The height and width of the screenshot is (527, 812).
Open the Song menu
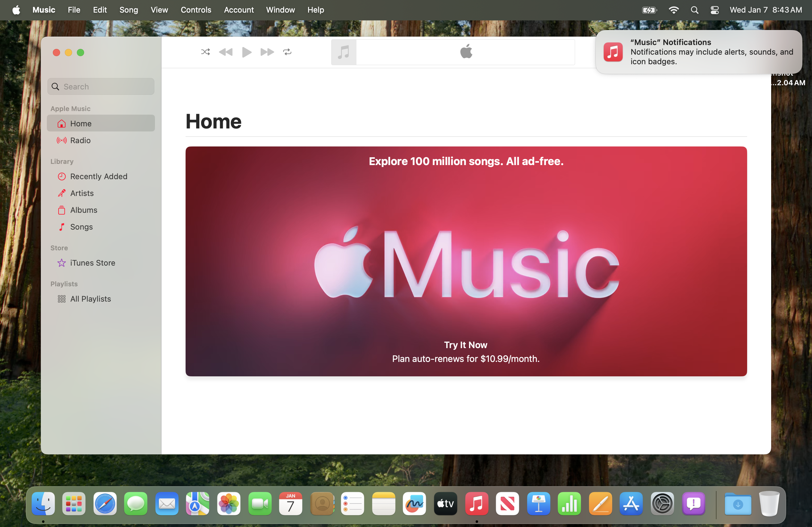point(129,10)
